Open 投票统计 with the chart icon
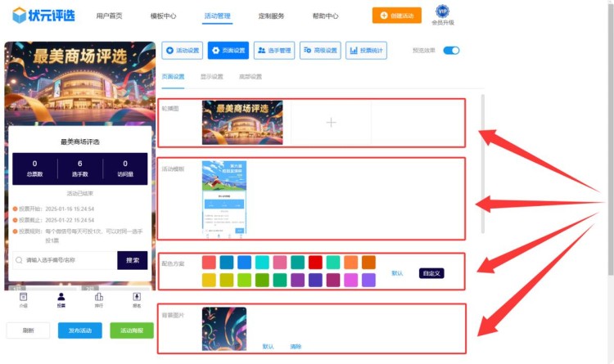The height and width of the screenshot is (364, 614). [366, 50]
